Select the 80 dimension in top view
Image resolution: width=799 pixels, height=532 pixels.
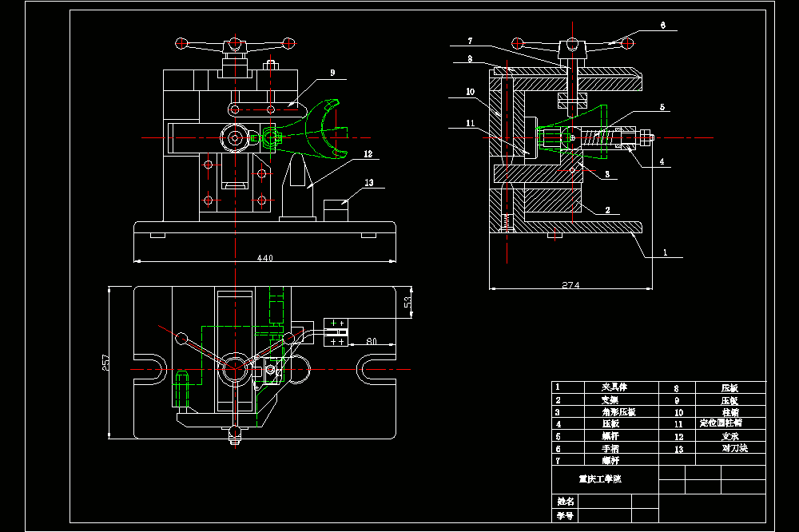pos(372,340)
